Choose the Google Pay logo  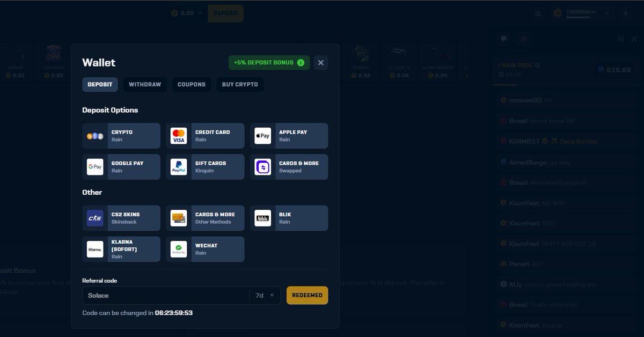tap(95, 167)
